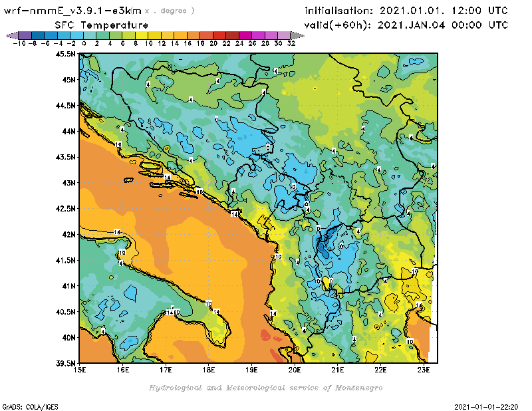Click the '20' value on the legend
This screenshot has height=411, width=532.
click(213, 43)
